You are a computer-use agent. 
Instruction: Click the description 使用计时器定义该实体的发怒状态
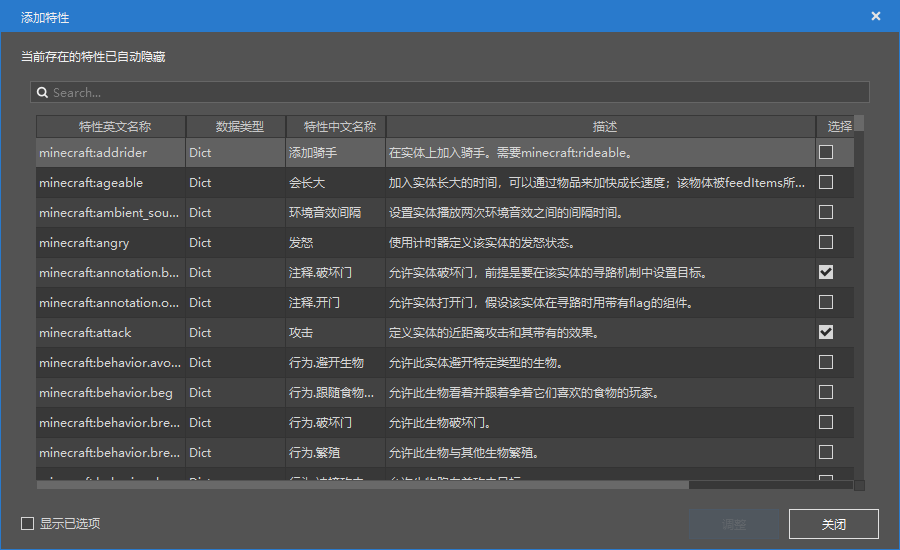(x=601, y=243)
